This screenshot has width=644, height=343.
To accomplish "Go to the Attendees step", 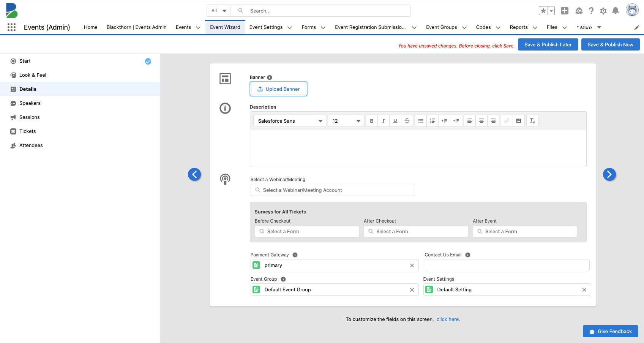I will click(x=80, y=145).
